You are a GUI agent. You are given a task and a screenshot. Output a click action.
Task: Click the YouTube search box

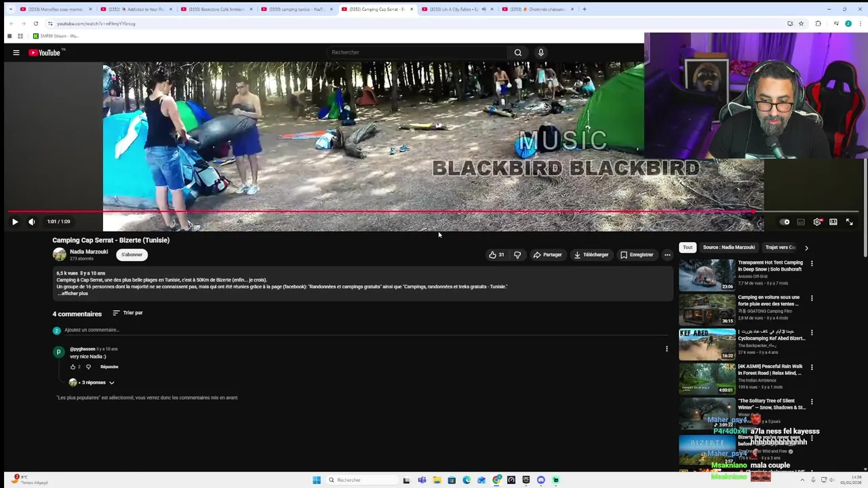point(417,52)
